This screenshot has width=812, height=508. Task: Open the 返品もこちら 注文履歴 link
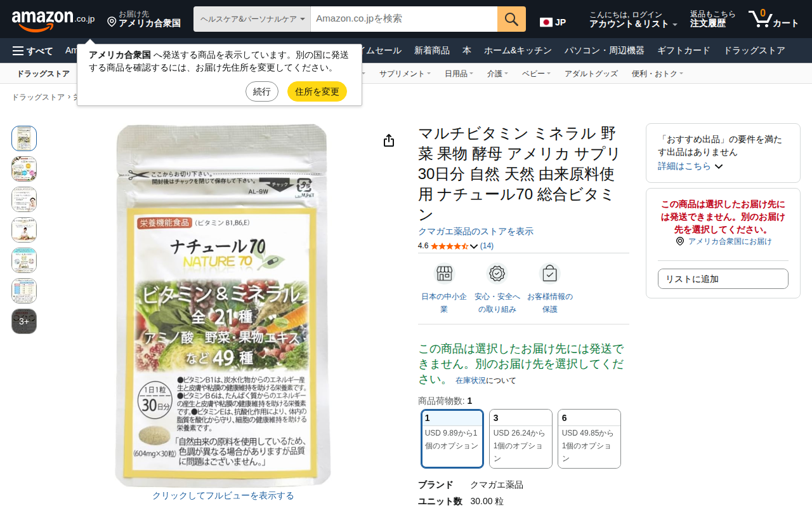pos(713,20)
